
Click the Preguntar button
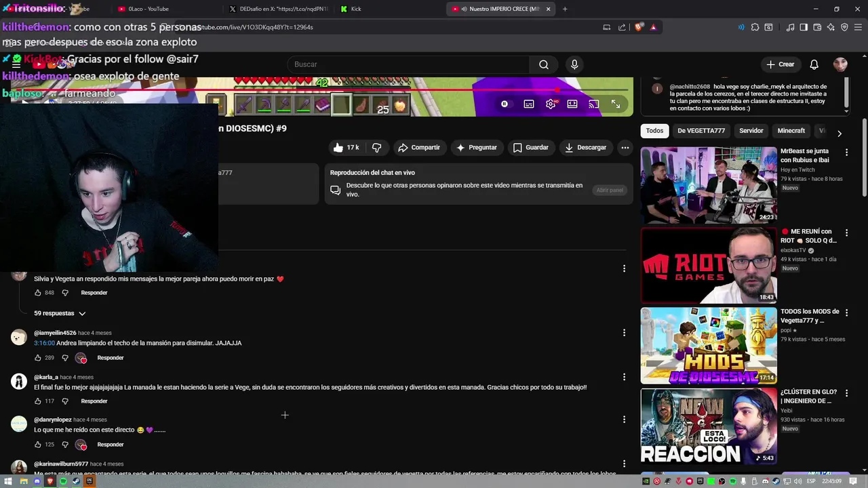click(477, 147)
